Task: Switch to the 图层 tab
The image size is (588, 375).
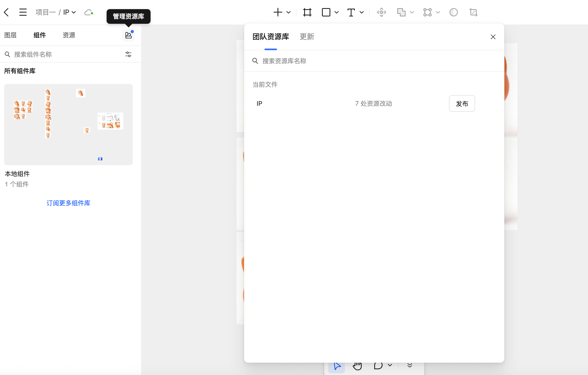Action: click(x=10, y=35)
